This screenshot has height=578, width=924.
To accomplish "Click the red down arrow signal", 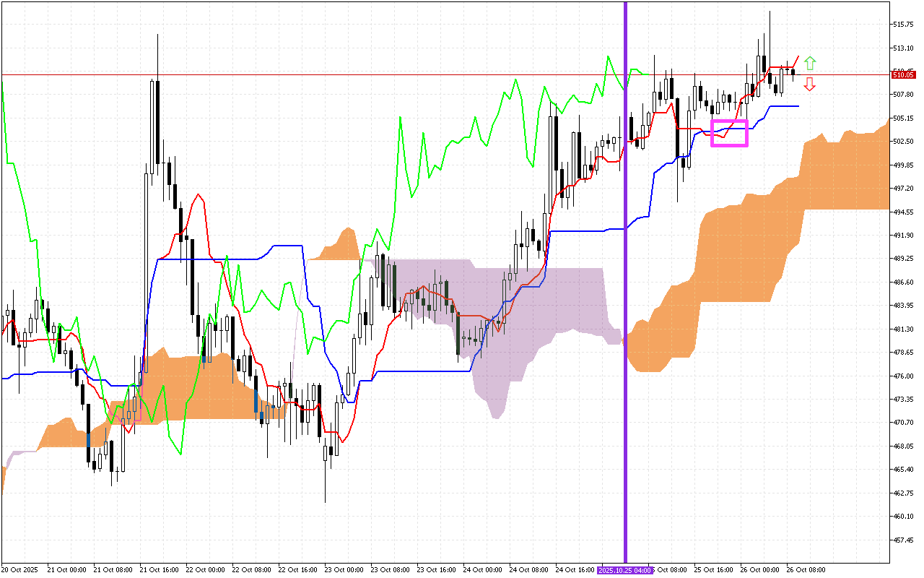I will point(810,84).
